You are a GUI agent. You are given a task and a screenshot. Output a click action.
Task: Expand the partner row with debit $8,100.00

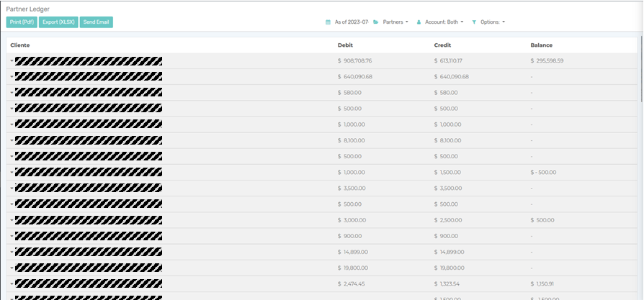12,140
